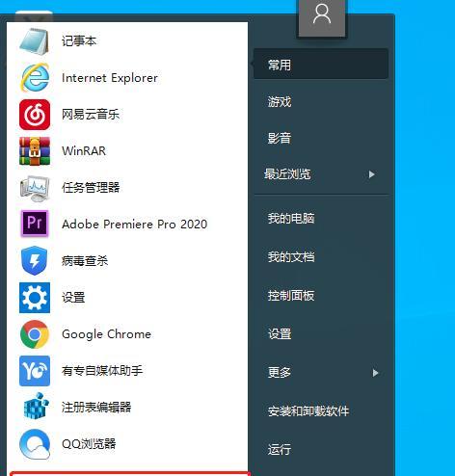Expand the 最近浏览 submenu arrow
This screenshot has height=476, width=455.
click(x=372, y=174)
